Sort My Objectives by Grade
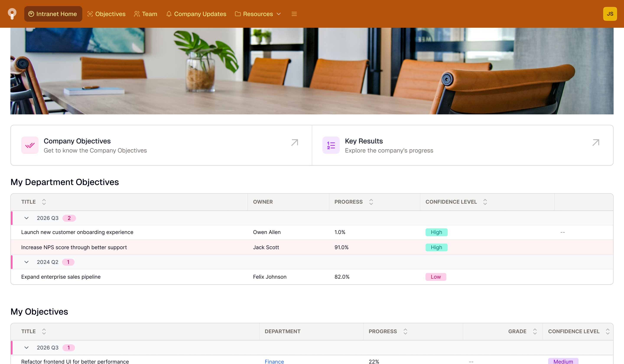Viewport: 624px width, 364px height. pos(535,331)
